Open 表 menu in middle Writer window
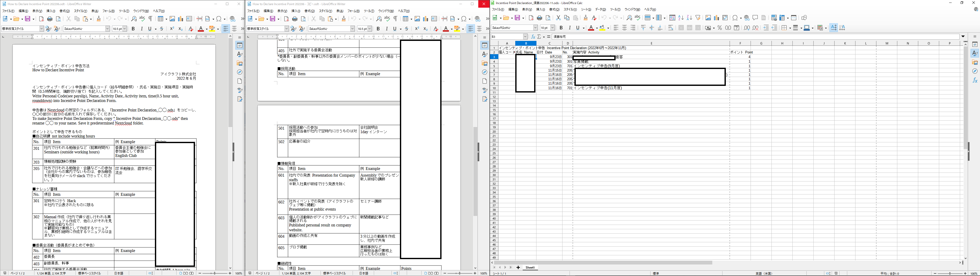Viewport: 980px width, 276px height. [340, 11]
